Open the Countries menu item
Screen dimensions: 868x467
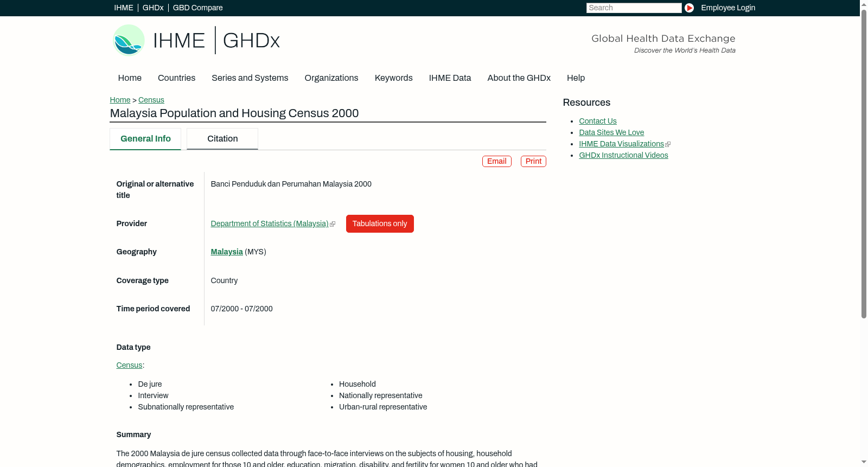click(176, 78)
